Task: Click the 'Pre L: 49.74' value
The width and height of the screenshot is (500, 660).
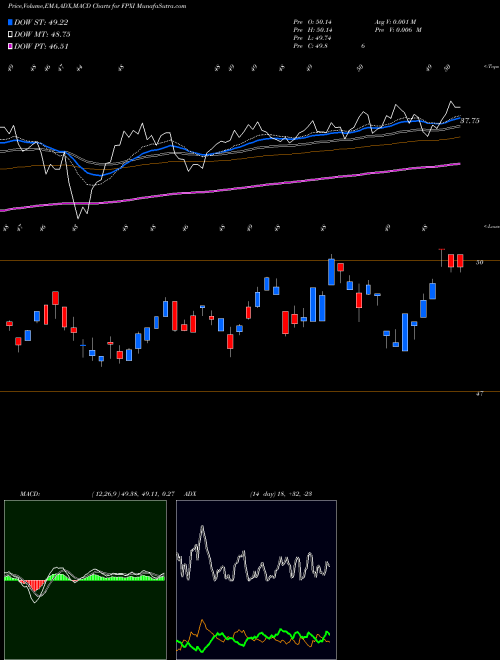Action: [313, 38]
